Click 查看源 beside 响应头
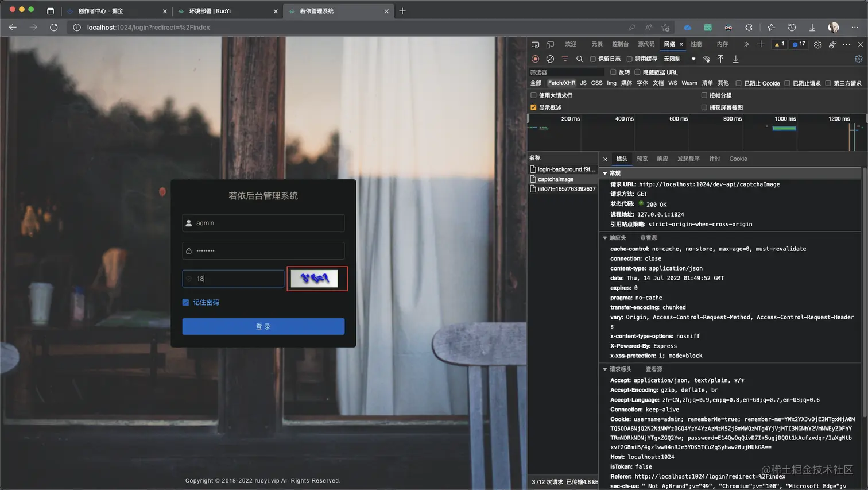This screenshot has height=490, width=868. [648, 238]
